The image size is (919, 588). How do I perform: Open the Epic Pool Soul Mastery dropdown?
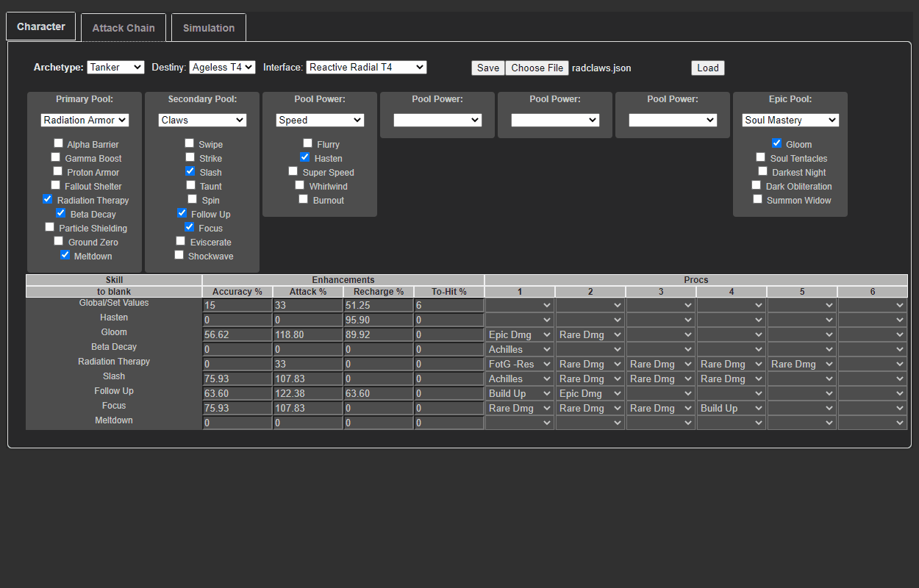pyautogui.click(x=790, y=120)
